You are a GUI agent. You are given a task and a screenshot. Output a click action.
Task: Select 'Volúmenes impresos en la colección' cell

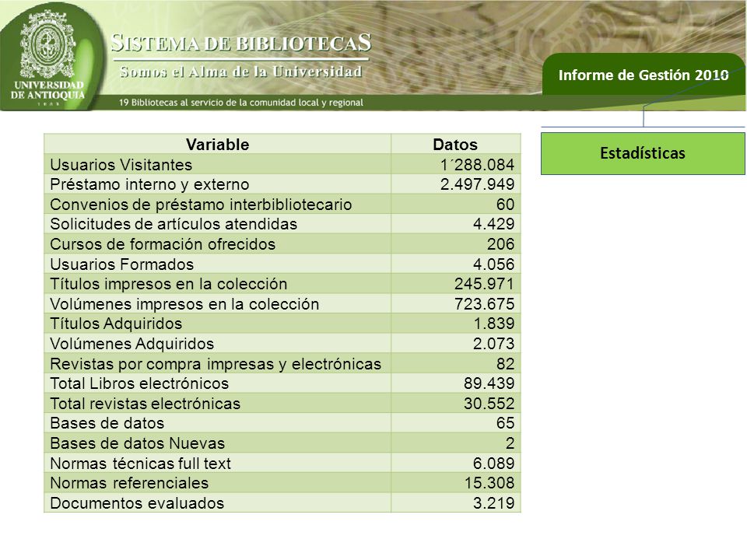click(x=218, y=304)
